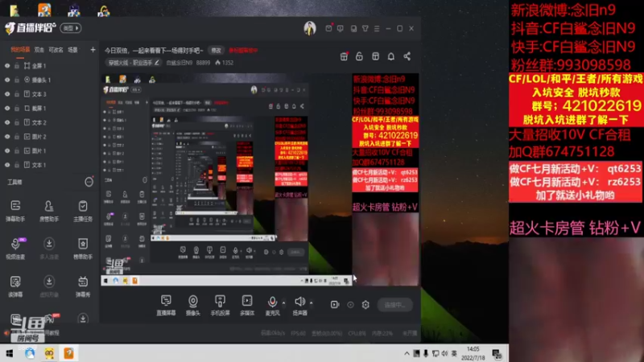The image size is (644, 362).
Task: Open the notification bell icon
Action: tap(391, 56)
